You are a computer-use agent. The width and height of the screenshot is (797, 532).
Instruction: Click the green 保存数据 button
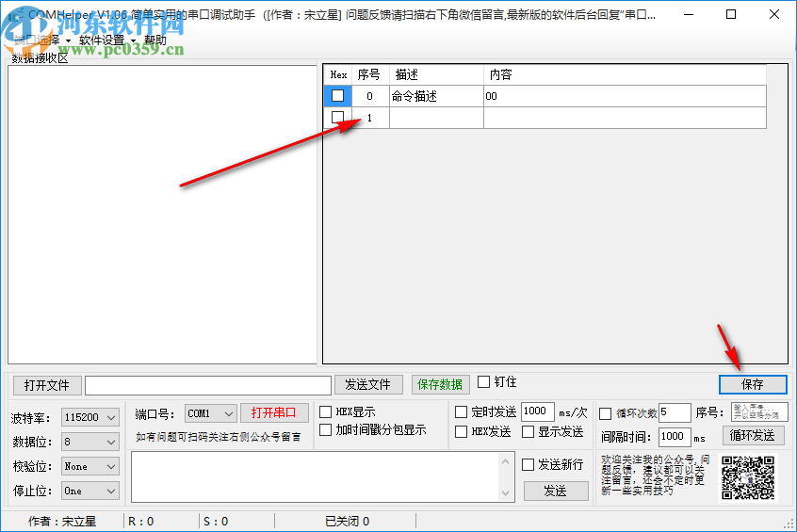tap(440, 385)
